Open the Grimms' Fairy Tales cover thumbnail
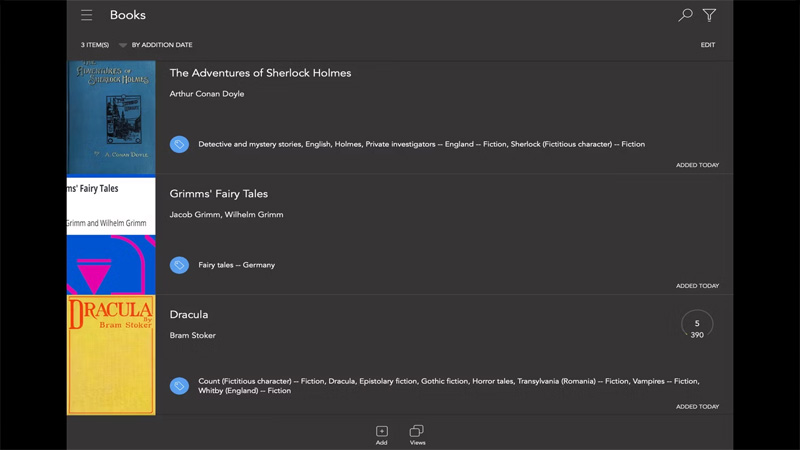Screen dimensions: 800x450 [111, 236]
